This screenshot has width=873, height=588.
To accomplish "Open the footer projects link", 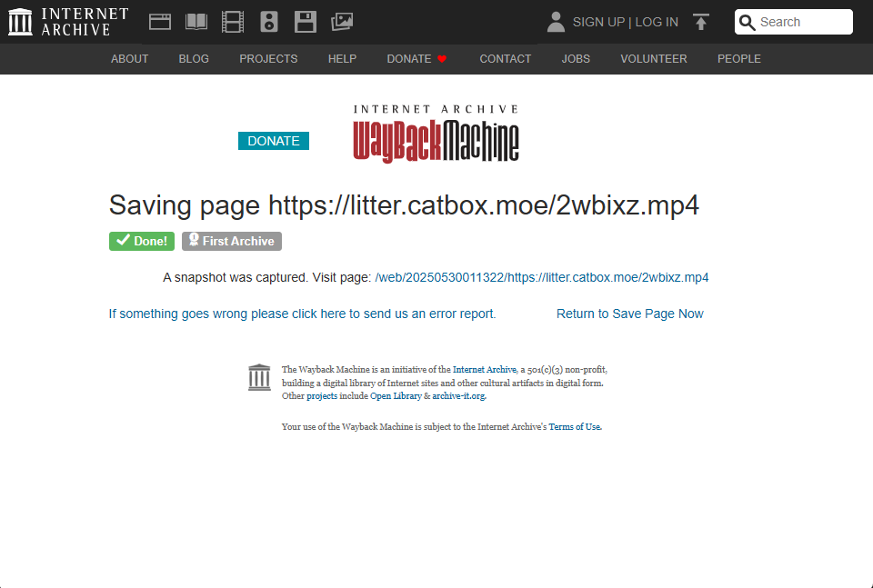I will 322,396.
